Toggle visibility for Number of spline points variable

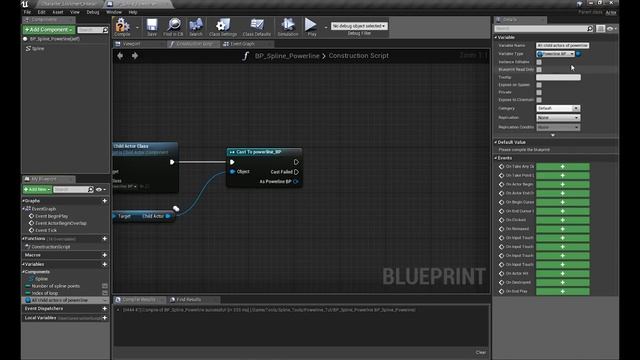tap(104, 286)
